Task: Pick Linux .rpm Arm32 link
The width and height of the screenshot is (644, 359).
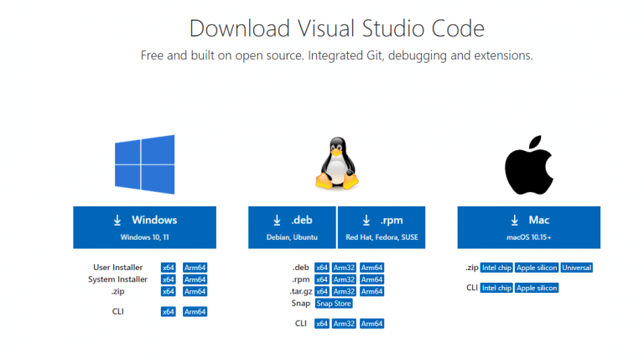Action: (344, 279)
